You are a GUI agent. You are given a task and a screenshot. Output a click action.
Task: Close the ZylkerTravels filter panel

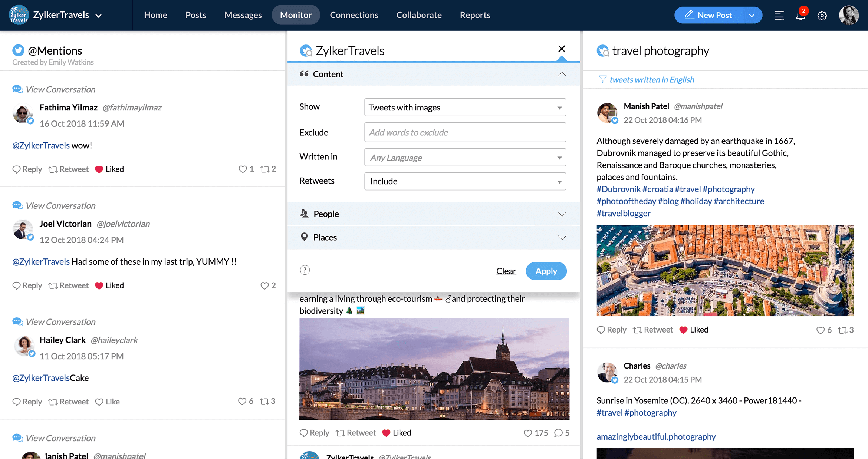tap(562, 49)
